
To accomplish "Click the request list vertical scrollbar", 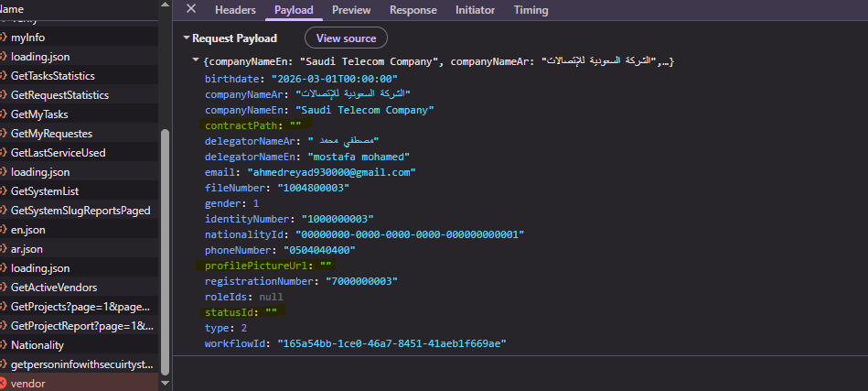I will (x=165, y=247).
